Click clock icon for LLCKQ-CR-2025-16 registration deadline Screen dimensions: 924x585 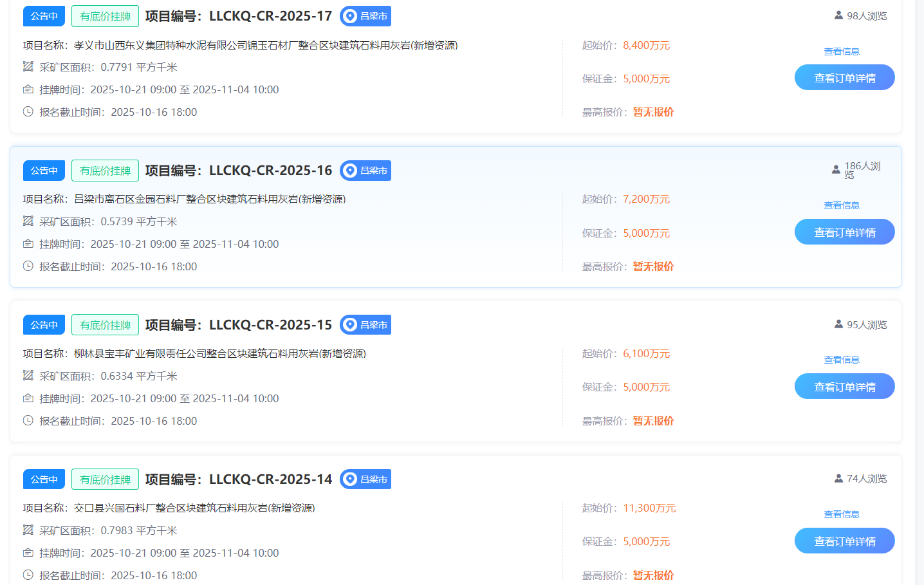(28, 266)
